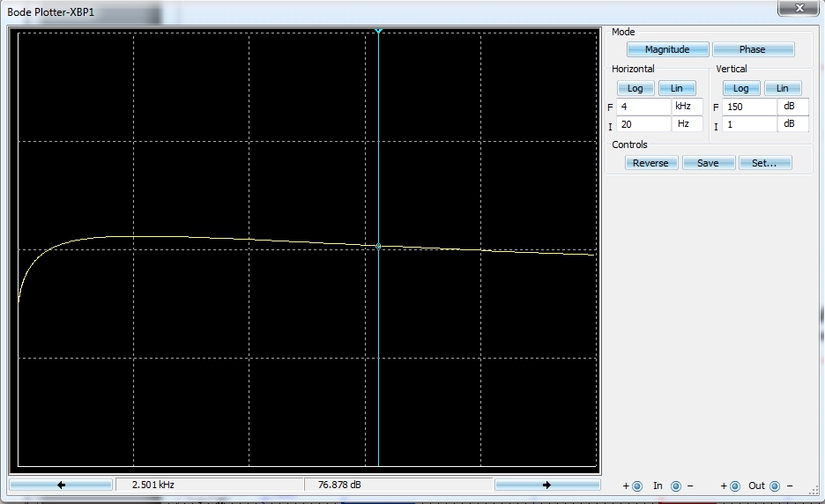Move cursor right with the right arrow button
The width and height of the screenshot is (825, 504).
(x=546, y=485)
